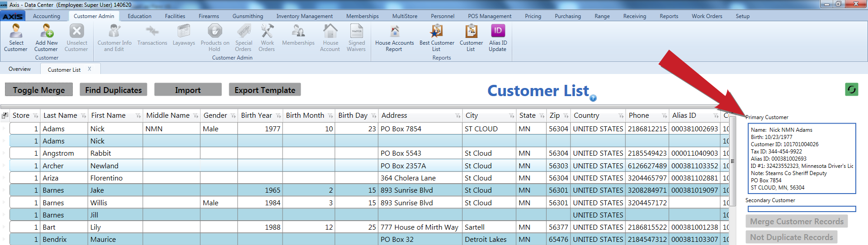
Task: Open the Gender column filter
Action: [x=233, y=116]
